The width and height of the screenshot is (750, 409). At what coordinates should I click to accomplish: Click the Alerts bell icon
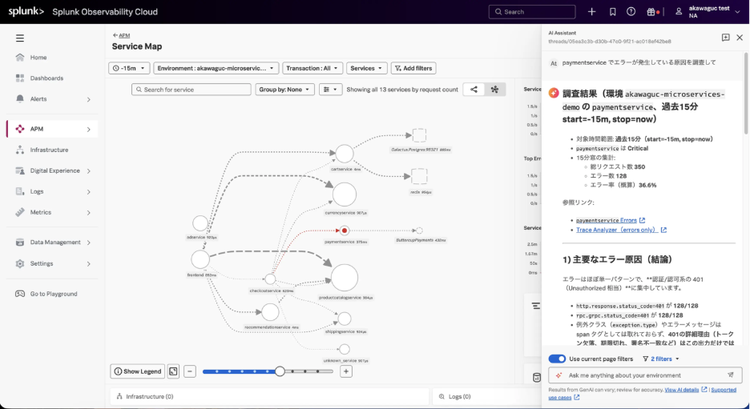20,99
